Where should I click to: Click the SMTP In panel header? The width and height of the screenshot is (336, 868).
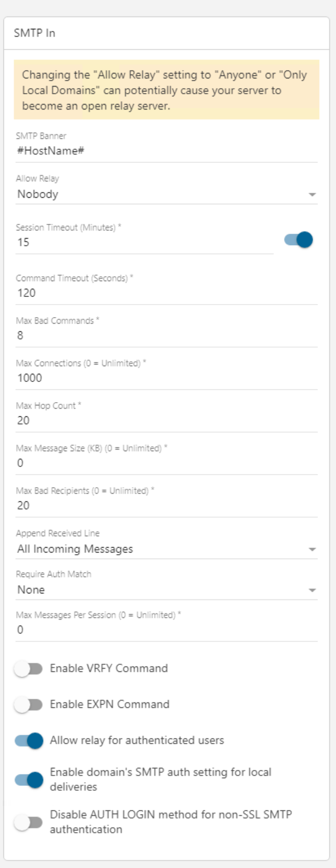pos(166,33)
